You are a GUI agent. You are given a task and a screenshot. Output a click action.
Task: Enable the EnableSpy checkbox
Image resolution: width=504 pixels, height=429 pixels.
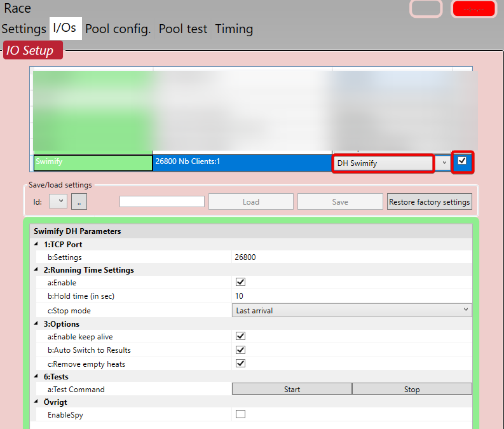(x=240, y=414)
